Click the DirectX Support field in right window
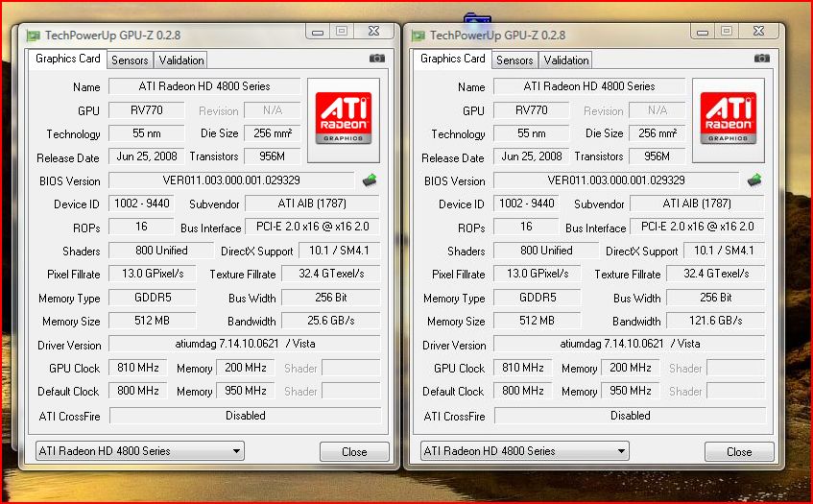 (724, 251)
